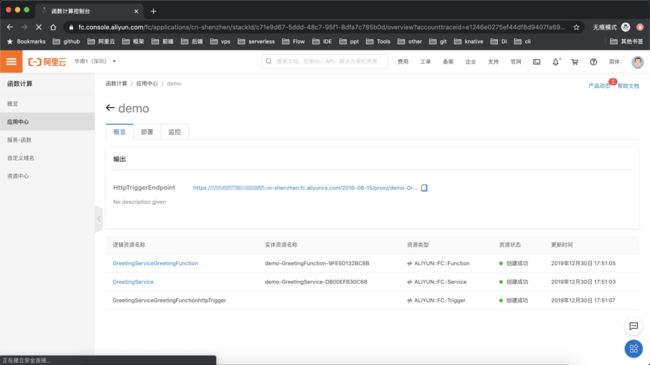The image size is (650, 365).
Task: Open the orange hamburger menu
Action: [x=11, y=61]
